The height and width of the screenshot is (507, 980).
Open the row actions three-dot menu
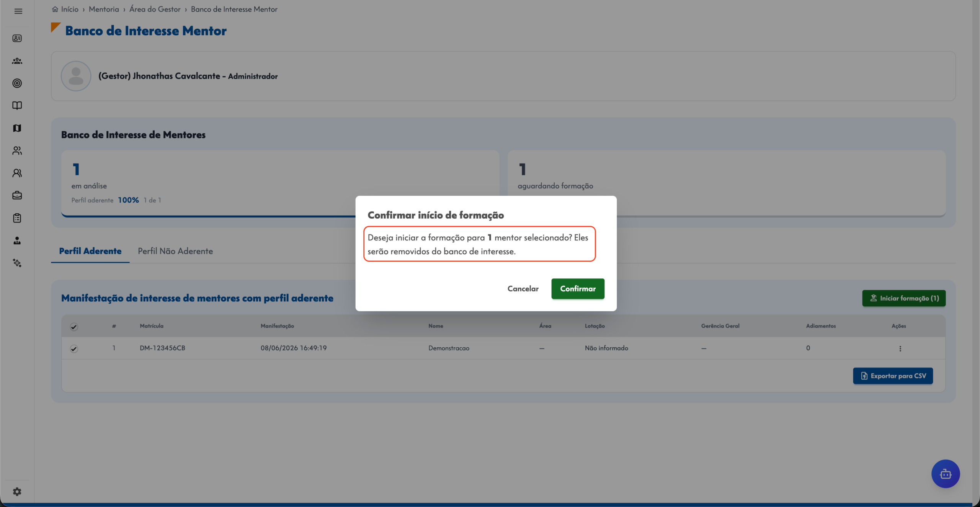(900, 348)
